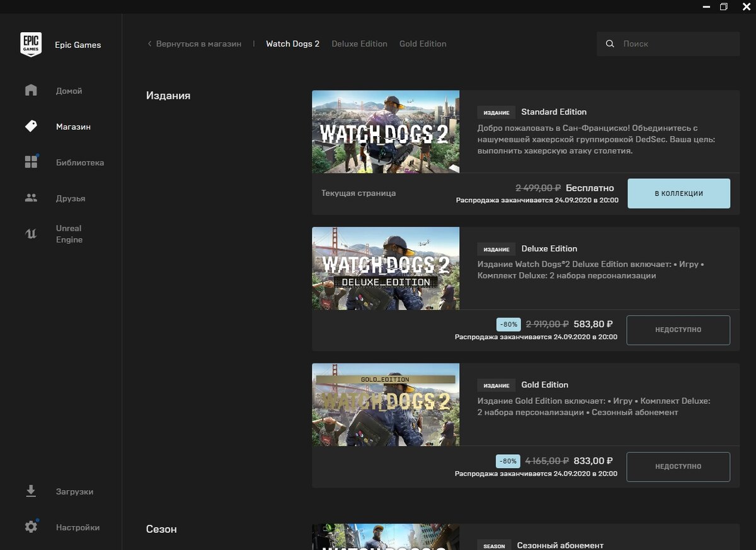Click the Standard Edition title

coord(554,112)
